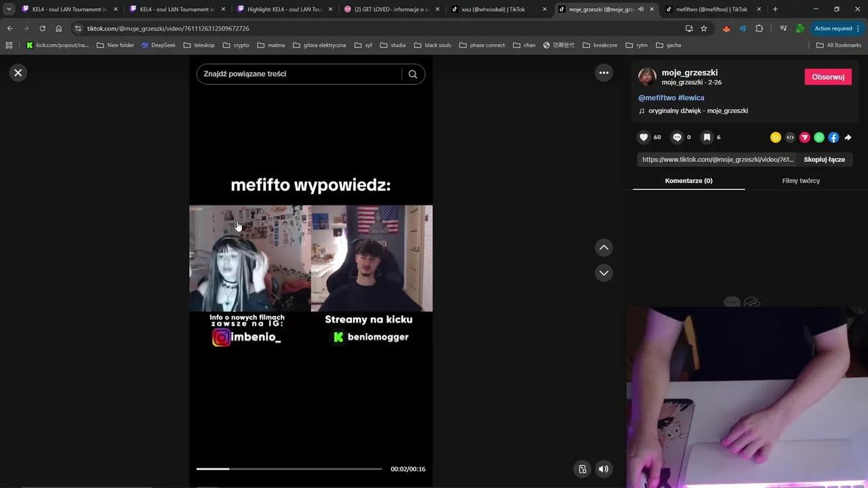Switch to 'Highlight: KEL4 - osu! LAN' tab
The width and height of the screenshot is (868, 488).
pos(283,9)
